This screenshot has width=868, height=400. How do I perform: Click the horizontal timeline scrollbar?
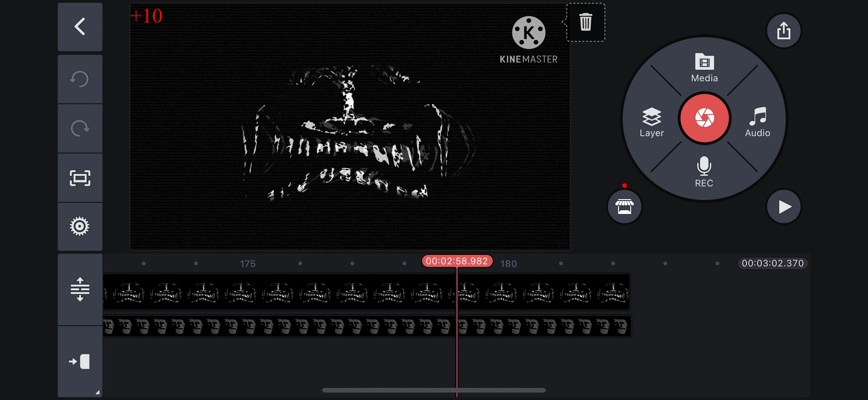pos(434,390)
